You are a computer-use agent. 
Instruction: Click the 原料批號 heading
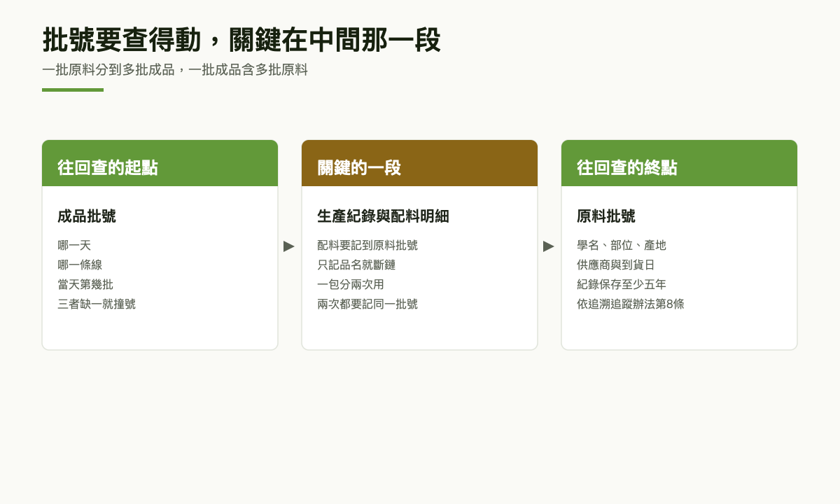tap(606, 216)
